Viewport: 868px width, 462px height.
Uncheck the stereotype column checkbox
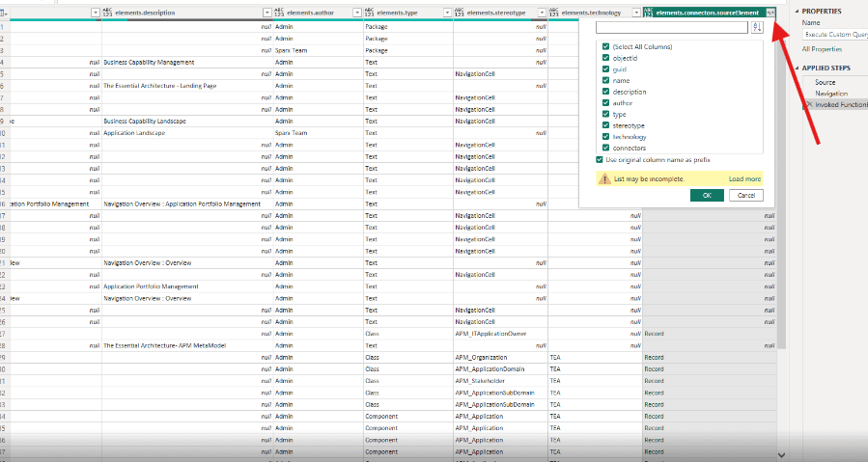(605, 125)
